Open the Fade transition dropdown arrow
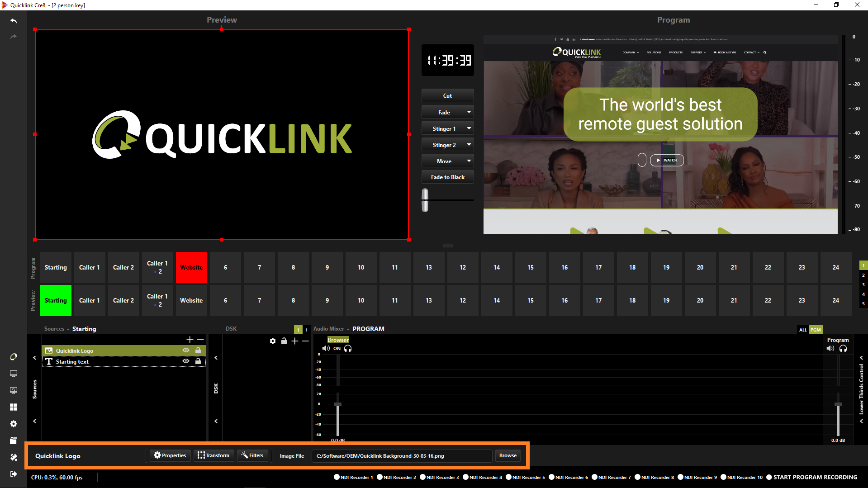 [x=469, y=112]
